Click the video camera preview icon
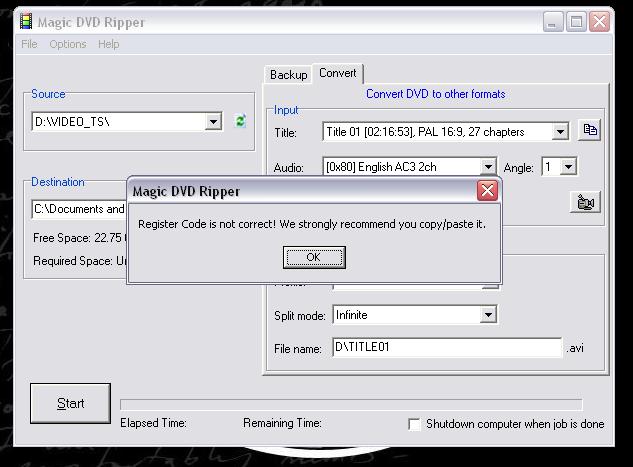633x467 pixels. coord(585,202)
